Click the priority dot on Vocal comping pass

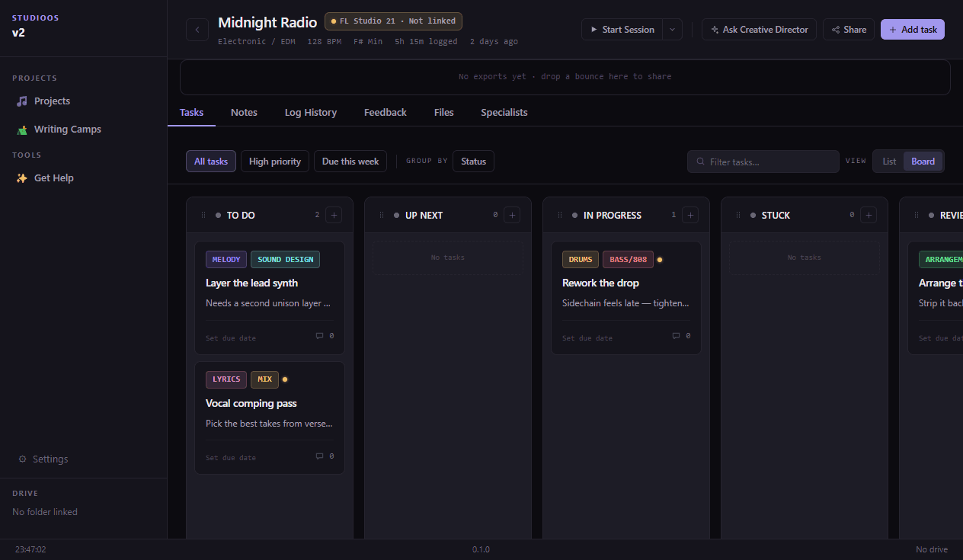[285, 379]
